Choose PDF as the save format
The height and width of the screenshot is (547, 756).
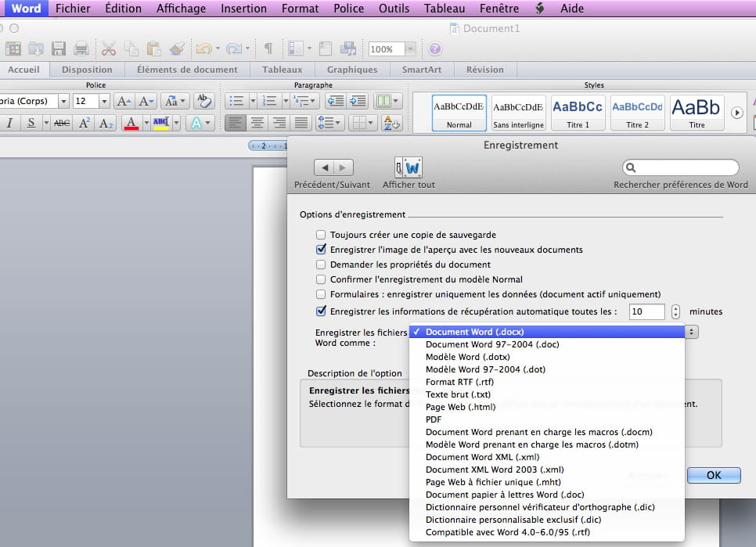547,419
